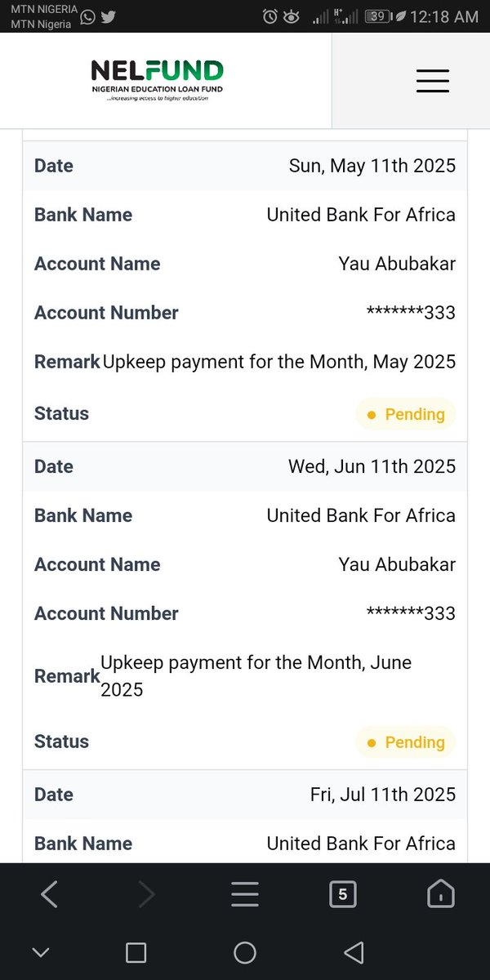
Task: Select the Pending status for June 2025 payment
Action: [406, 742]
